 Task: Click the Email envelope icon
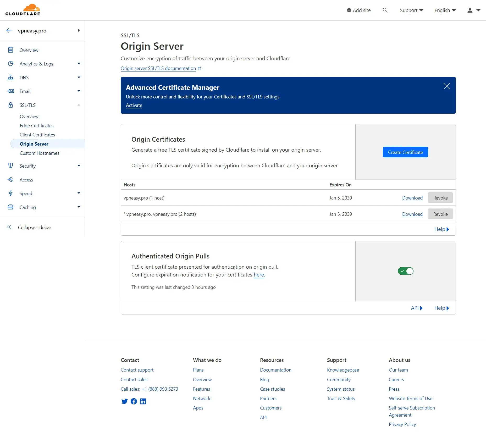pyautogui.click(x=10, y=91)
